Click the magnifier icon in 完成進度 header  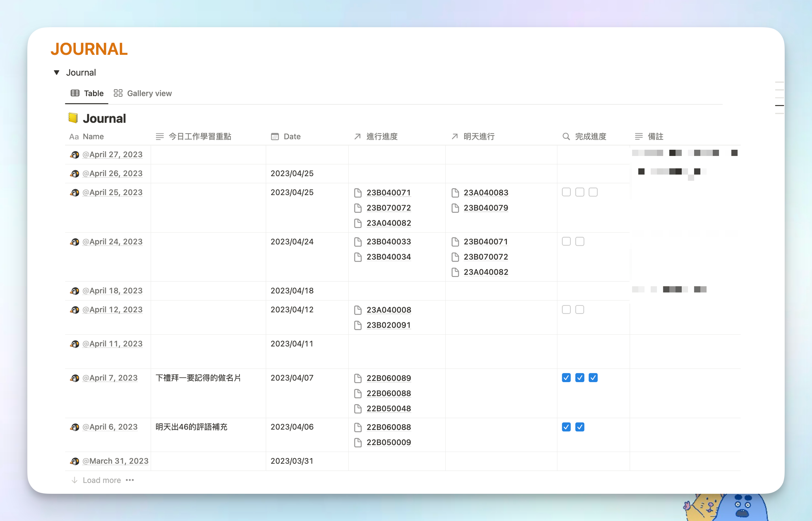[566, 136]
